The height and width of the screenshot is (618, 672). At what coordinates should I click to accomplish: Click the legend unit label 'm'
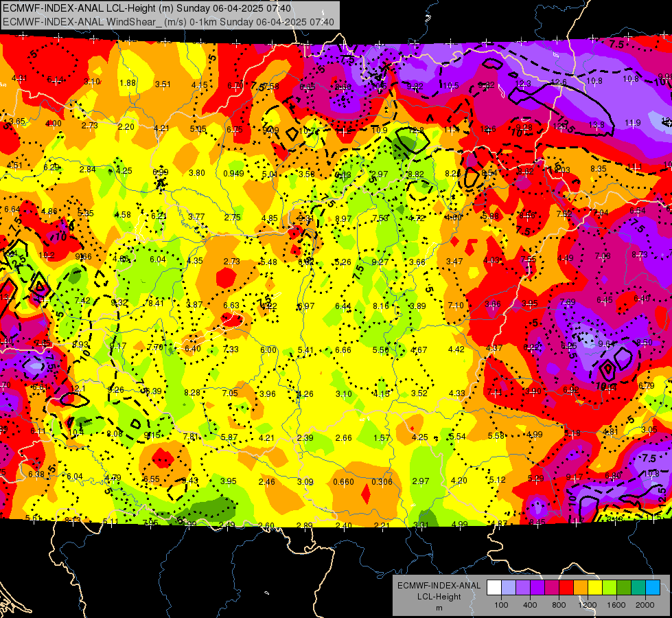[x=439, y=608]
